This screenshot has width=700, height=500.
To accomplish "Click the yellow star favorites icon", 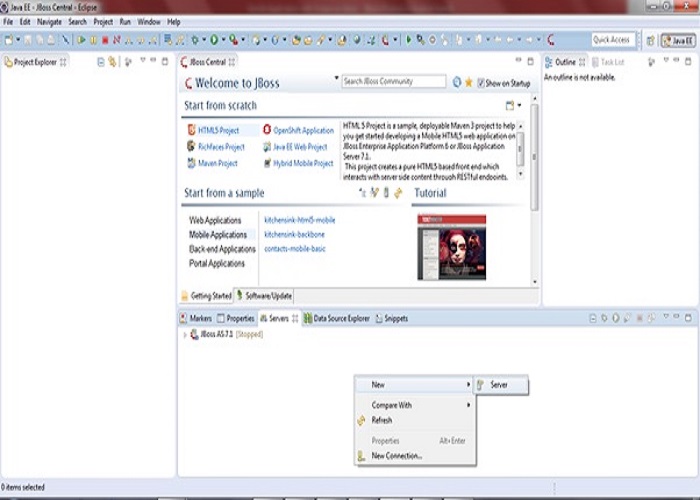I will 469,82.
